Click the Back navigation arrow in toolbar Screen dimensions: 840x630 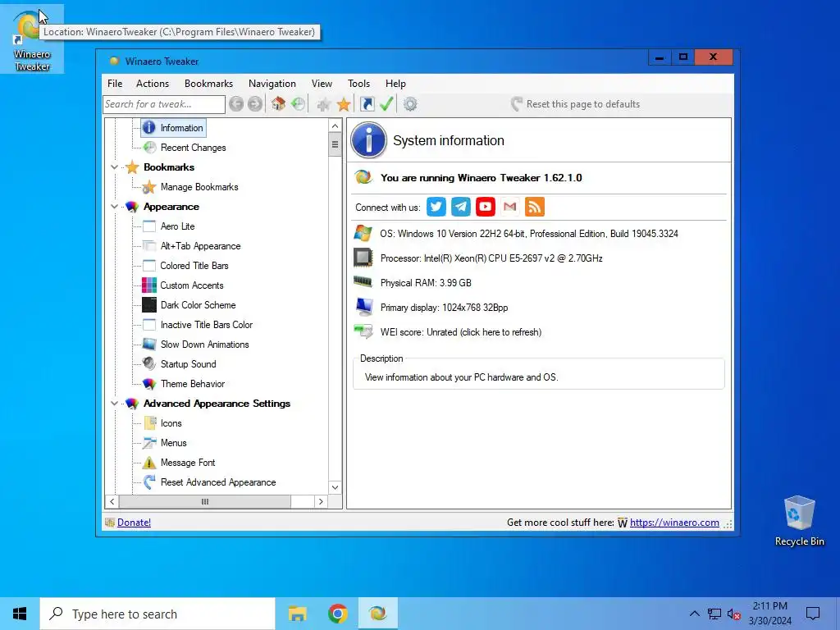[236, 104]
